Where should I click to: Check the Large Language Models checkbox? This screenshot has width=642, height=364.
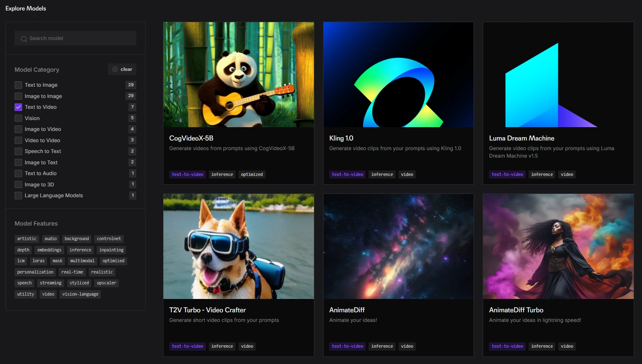[18, 196]
